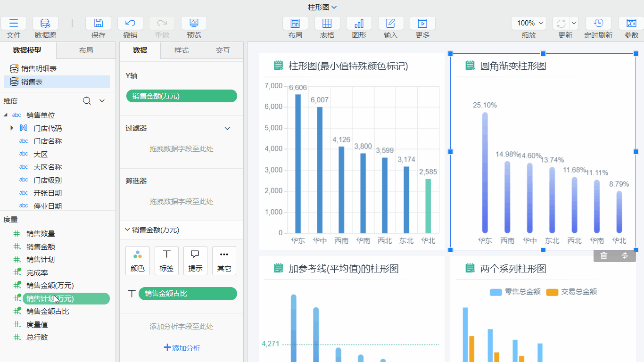Click the Undo (撤销) icon
The image size is (644, 362).
coord(130,24)
